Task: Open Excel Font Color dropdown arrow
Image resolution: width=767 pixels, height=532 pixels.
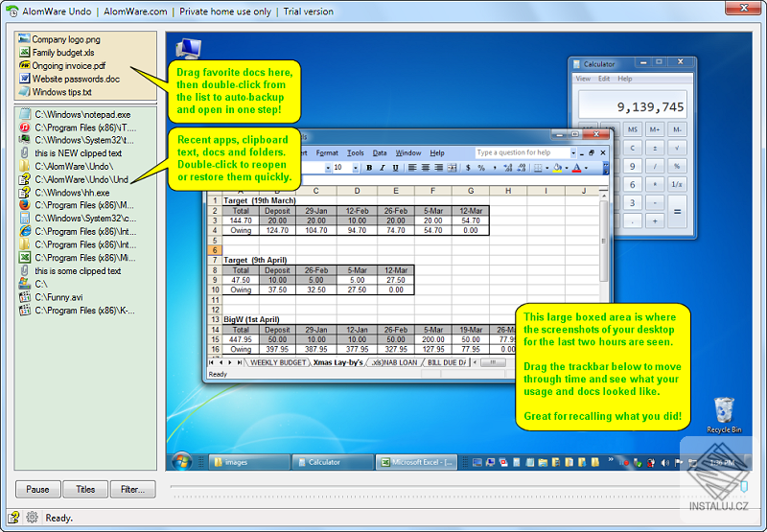Action: coord(586,168)
